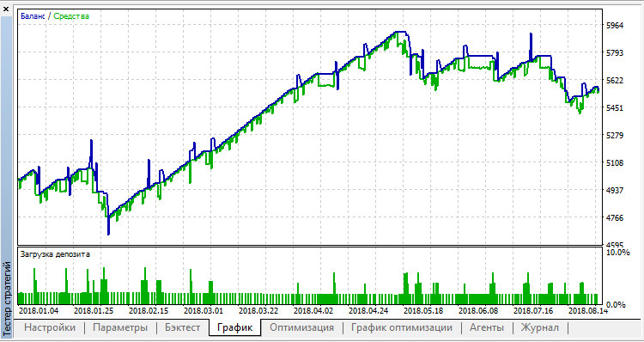Viewport: 644px width, 342px height.
Task: Click the 5793 price axis value
Action: coord(616,53)
